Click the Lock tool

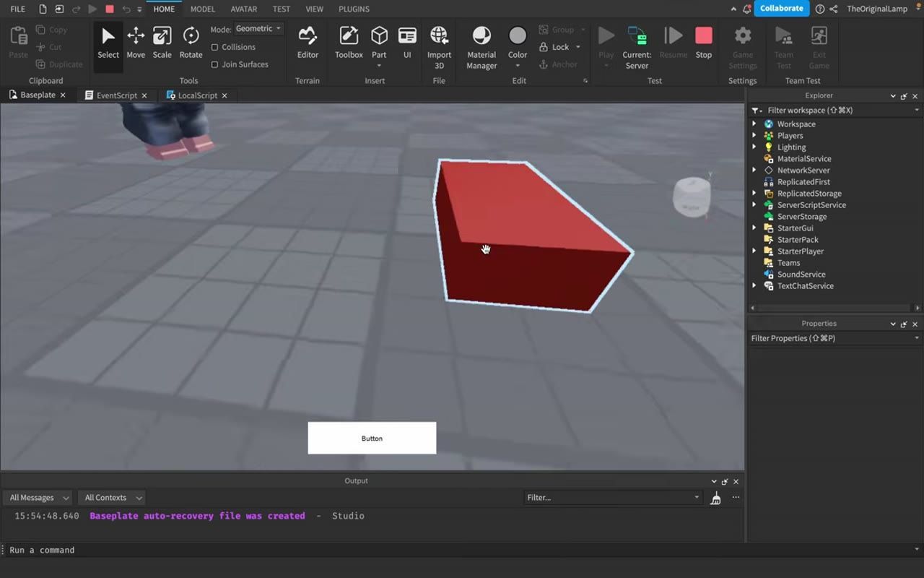coord(554,47)
